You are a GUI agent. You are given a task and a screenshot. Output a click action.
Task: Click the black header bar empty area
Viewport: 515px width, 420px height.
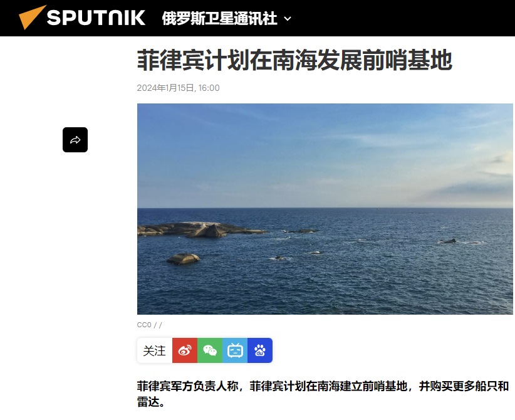(401, 18)
